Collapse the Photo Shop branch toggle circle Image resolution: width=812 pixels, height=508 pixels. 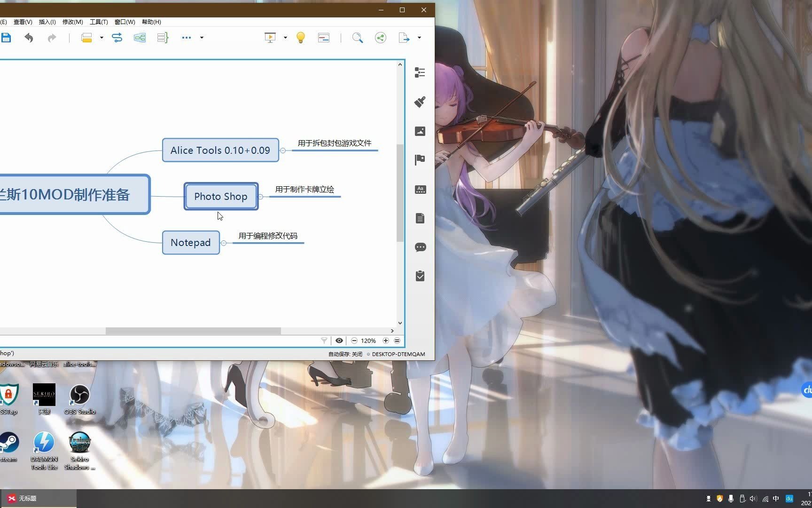coord(260,197)
